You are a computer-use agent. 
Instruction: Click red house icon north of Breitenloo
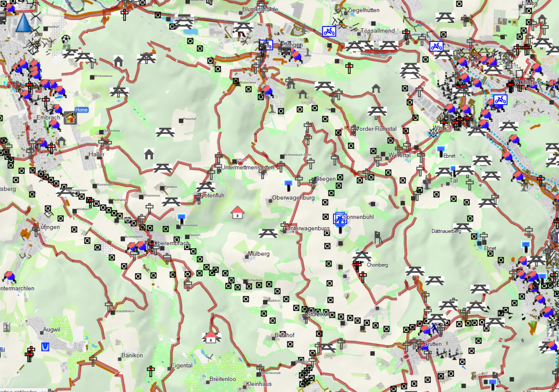point(211,337)
